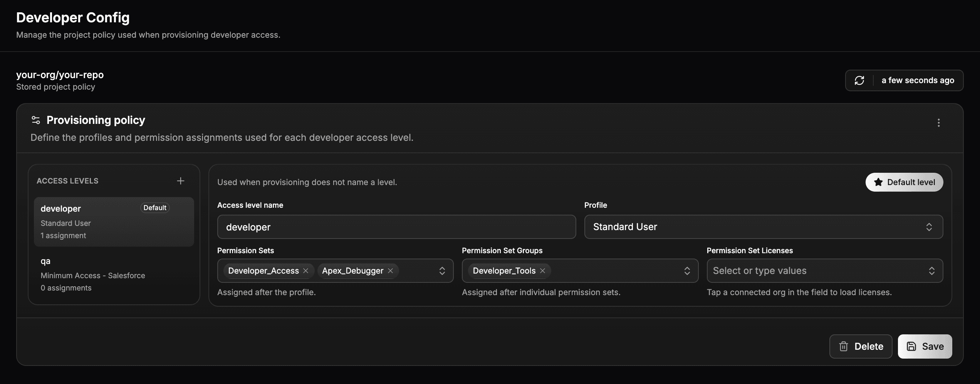This screenshot has width=980, height=384.
Task: Click the 'Stored project policy' subtitle
Action: 55,87
